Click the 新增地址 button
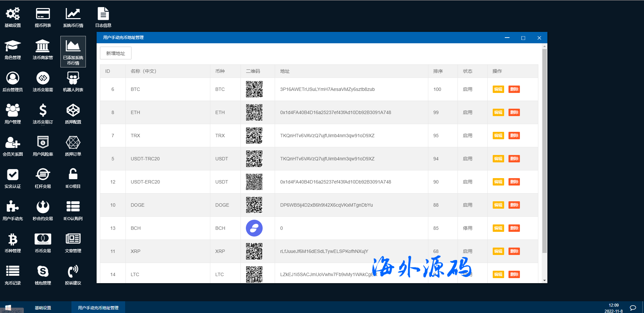 [116, 53]
